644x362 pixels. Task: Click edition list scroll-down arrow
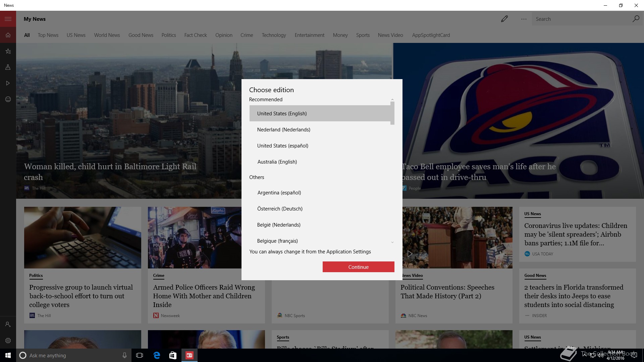[x=392, y=242]
